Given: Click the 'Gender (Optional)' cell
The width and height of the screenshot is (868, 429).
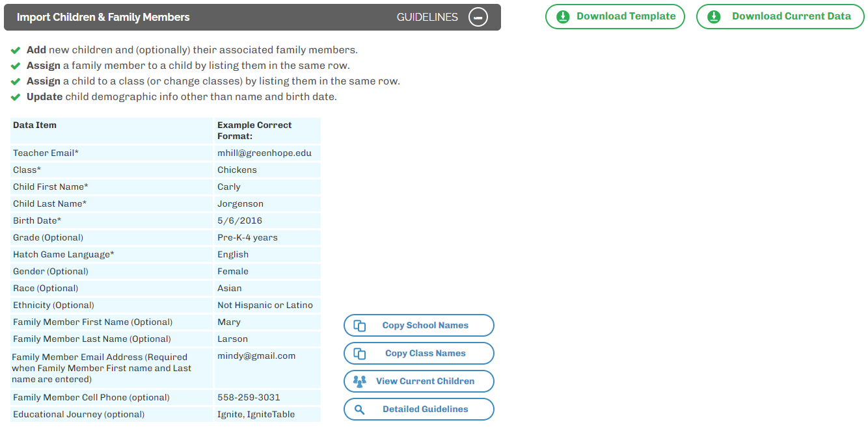Looking at the screenshot, I should pyautogui.click(x=112, y=271).
